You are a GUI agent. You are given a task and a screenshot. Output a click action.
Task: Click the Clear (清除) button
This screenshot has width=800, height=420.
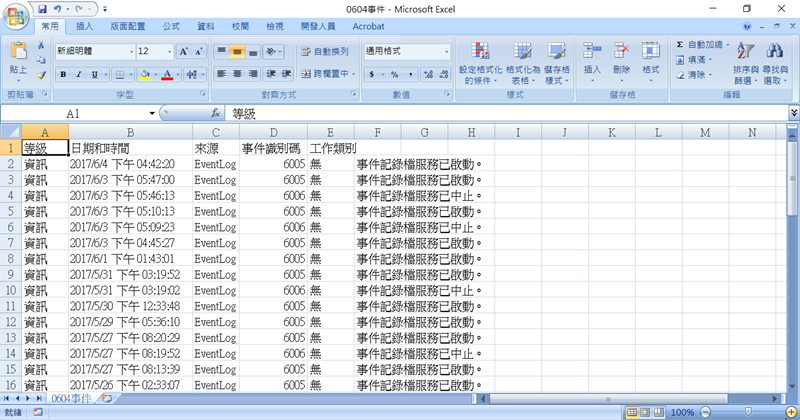[x=692, y=75]
